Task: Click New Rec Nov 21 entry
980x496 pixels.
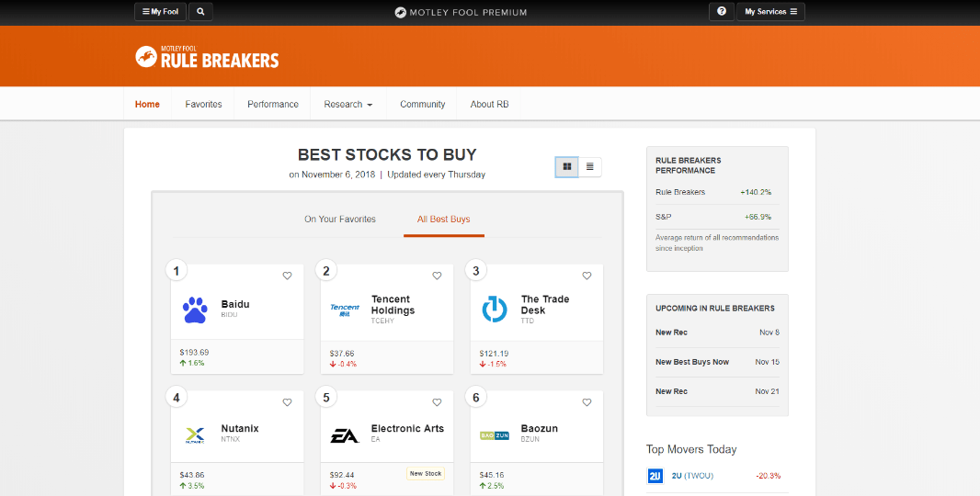Action: click(x=717, y=391)
